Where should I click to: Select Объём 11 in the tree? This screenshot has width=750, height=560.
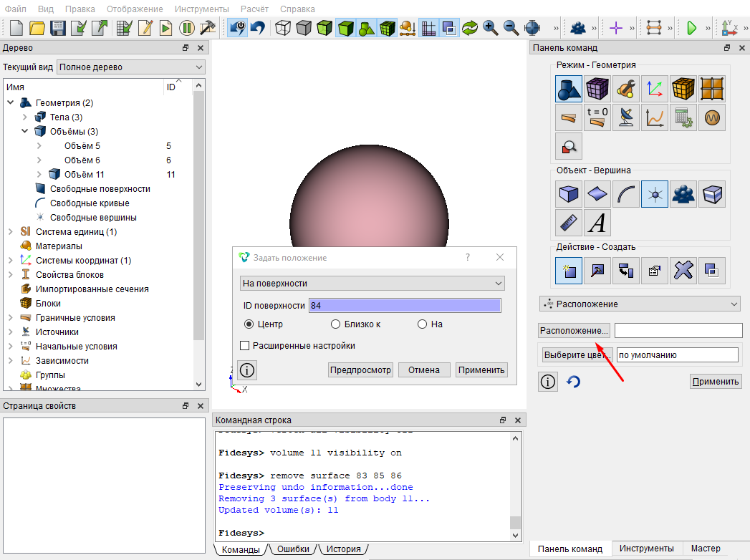85,175
